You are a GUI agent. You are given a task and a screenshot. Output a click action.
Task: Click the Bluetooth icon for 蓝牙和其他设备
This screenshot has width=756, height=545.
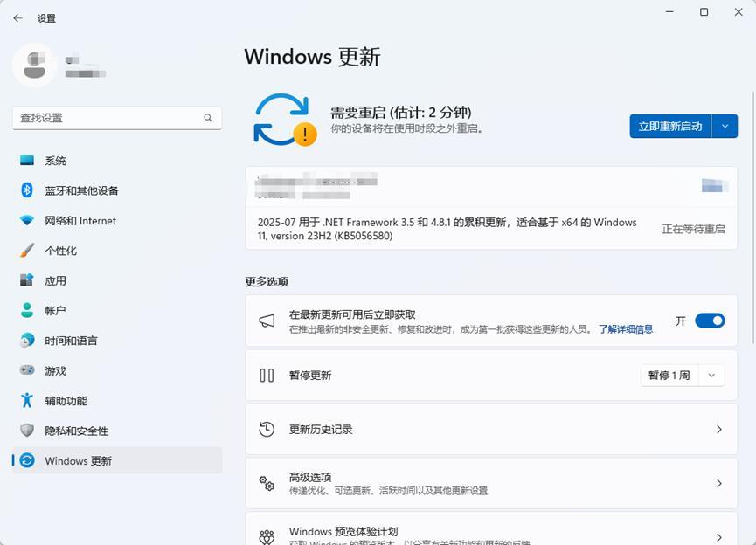coord(27,190)
